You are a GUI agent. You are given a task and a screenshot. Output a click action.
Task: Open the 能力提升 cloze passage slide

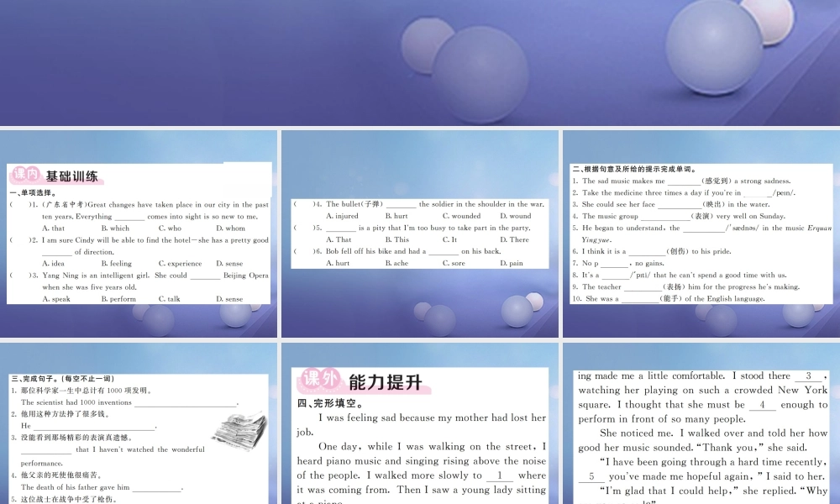420,423
